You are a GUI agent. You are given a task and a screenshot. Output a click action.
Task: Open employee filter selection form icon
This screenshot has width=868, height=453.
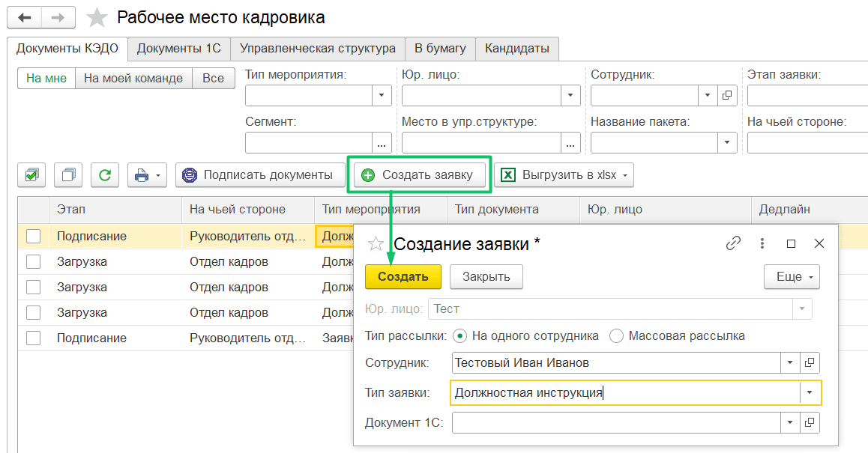click(x=727, y=96)
